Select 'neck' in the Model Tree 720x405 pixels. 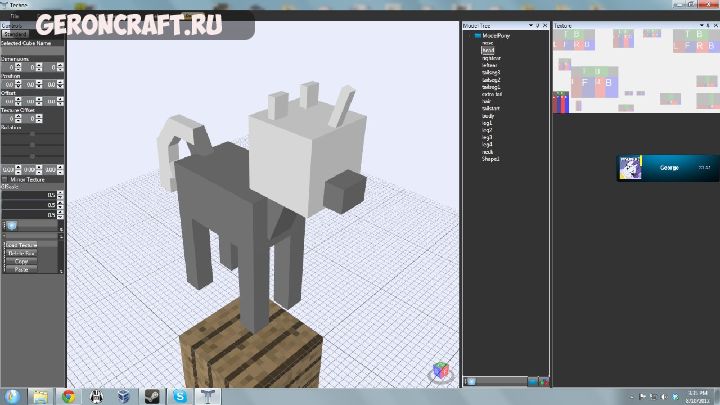pos(487,152)
